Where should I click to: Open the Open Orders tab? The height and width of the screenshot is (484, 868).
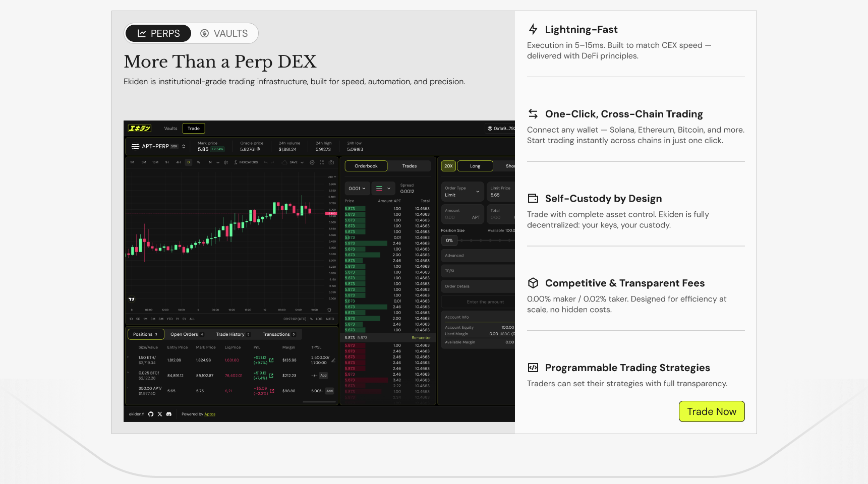(187, 334)
